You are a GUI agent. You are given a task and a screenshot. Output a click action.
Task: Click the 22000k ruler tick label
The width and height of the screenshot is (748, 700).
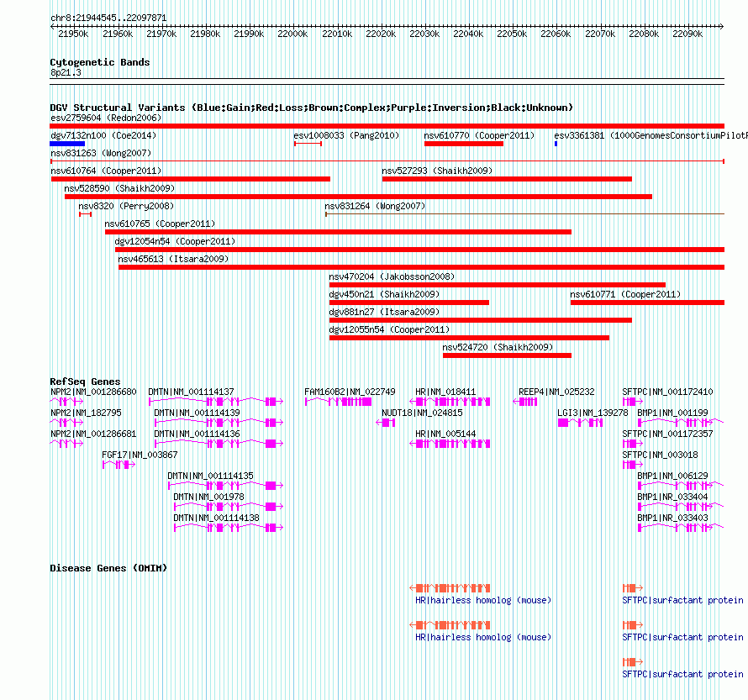292,34
